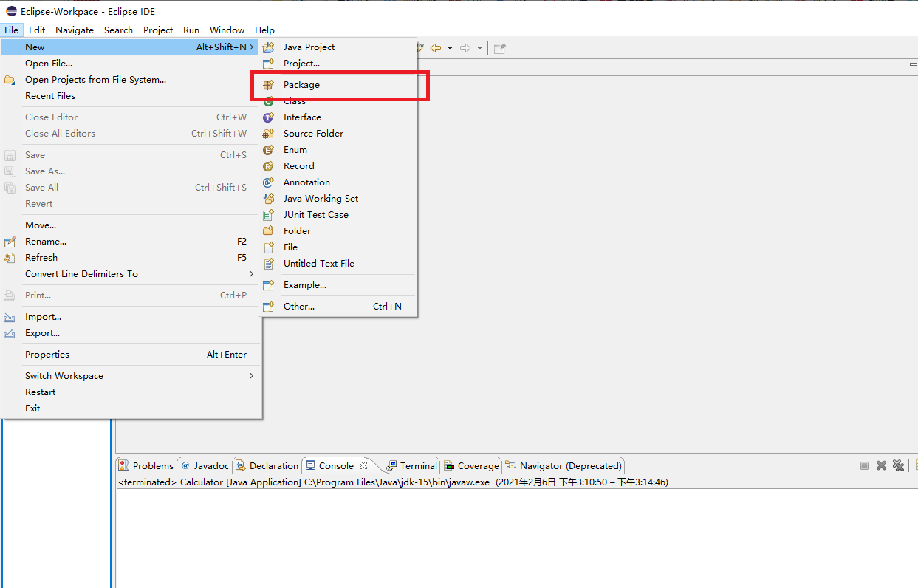The width and height of the screenshot is (918, 588).
Task: Select JUnit Test Case from New submenu
Action: pyautogui.click(x=315, y=215)
